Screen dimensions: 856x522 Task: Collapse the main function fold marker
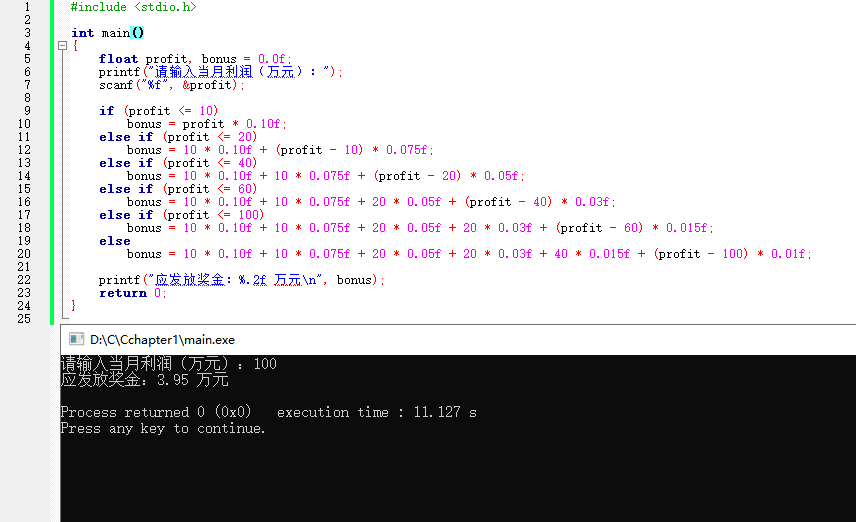pyautogui.click(x=62, y=46)
